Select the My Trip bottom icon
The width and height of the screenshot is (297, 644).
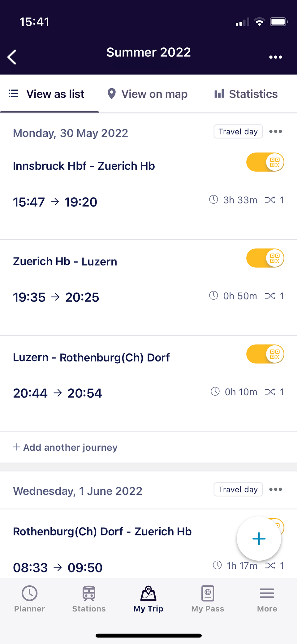[x=148, y=599]
